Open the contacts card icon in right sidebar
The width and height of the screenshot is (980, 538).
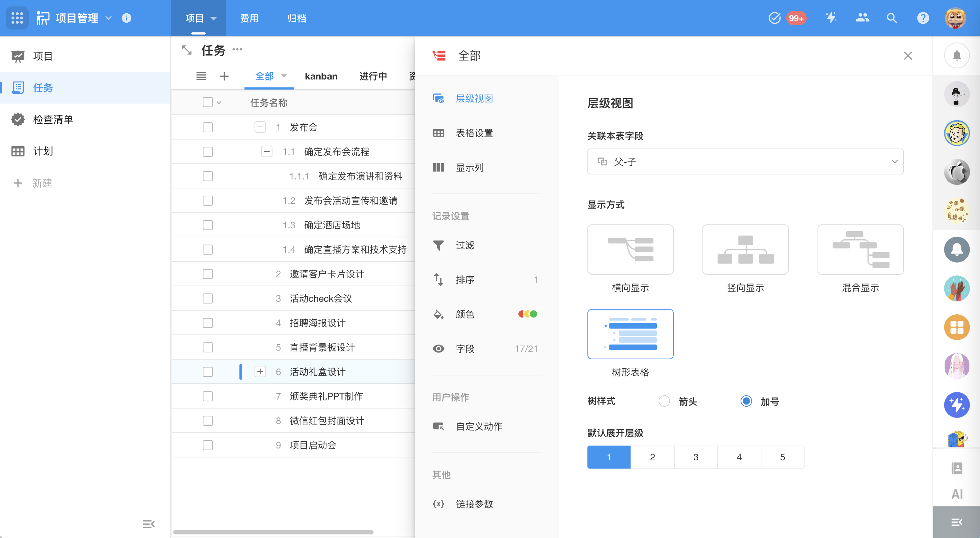(956, 468)
